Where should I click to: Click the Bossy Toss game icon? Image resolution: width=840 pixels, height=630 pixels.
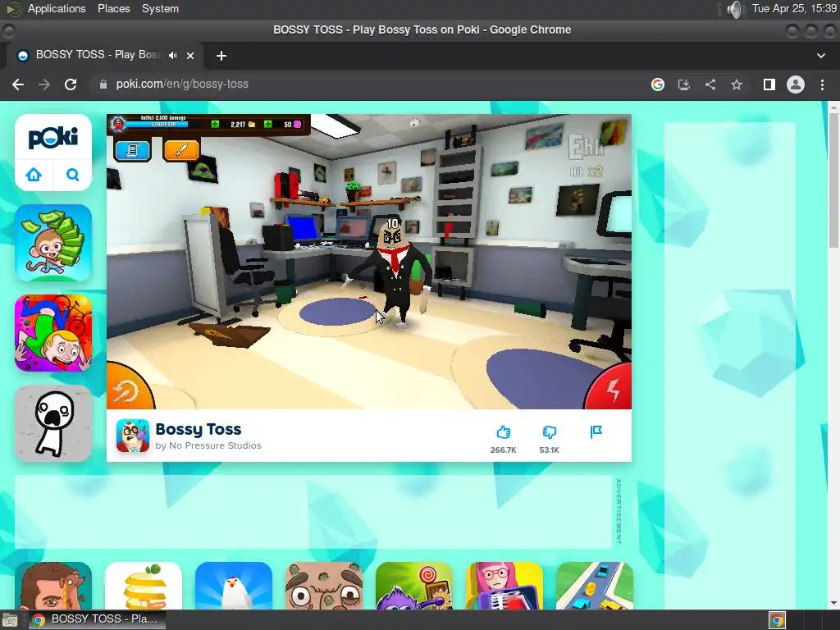click(x=133, y=436)
